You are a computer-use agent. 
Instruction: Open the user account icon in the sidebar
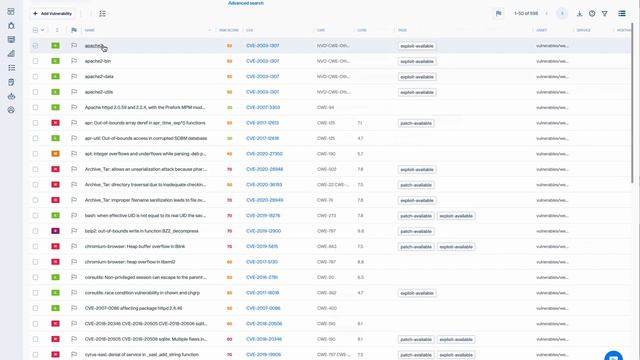[11, 110]
